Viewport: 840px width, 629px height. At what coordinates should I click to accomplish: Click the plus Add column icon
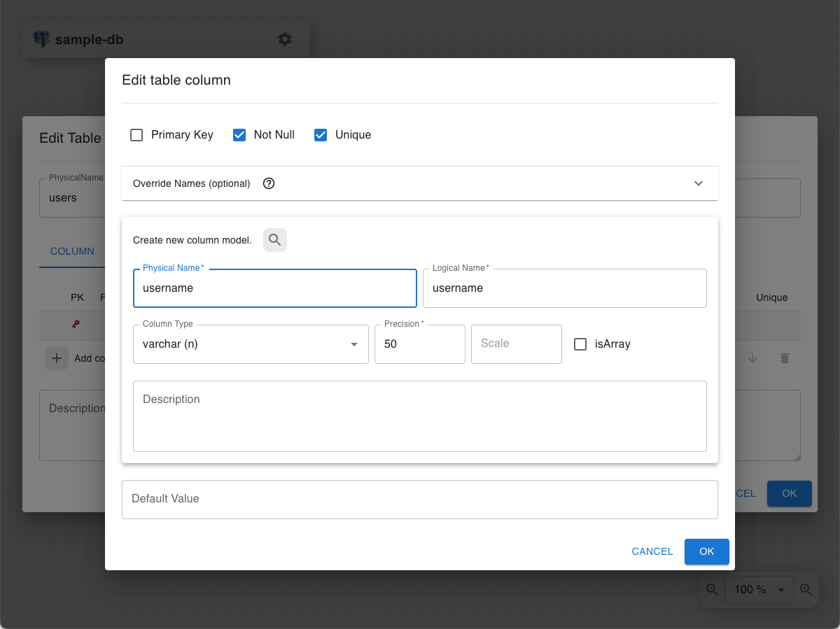pyautogui.click(x=57, y=358)
